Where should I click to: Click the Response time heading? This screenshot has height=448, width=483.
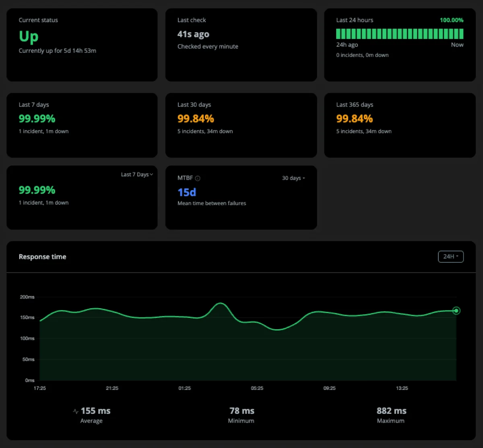click(x=42, y=257)
